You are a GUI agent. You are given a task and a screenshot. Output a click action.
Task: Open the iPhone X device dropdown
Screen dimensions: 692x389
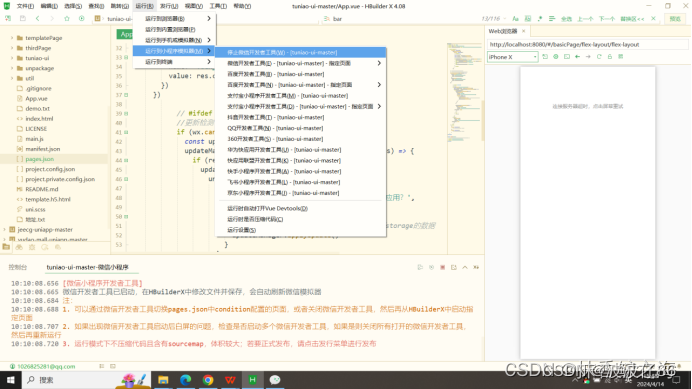(512, 57)
